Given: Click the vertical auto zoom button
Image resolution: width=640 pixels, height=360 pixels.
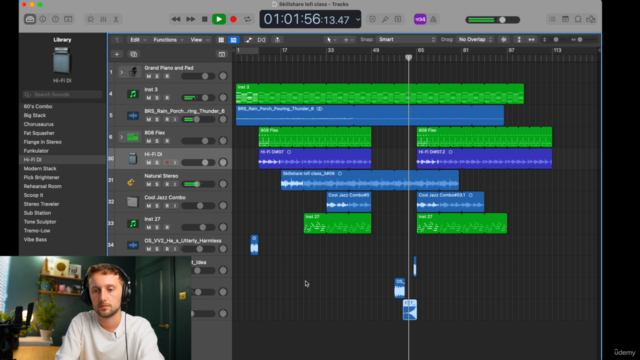Looking at the screenshot, I should click(x=519, y=40).
